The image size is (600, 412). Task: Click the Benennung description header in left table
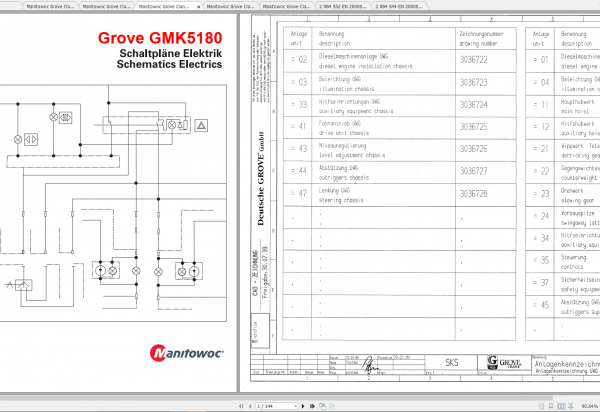[x=334, y=39]
